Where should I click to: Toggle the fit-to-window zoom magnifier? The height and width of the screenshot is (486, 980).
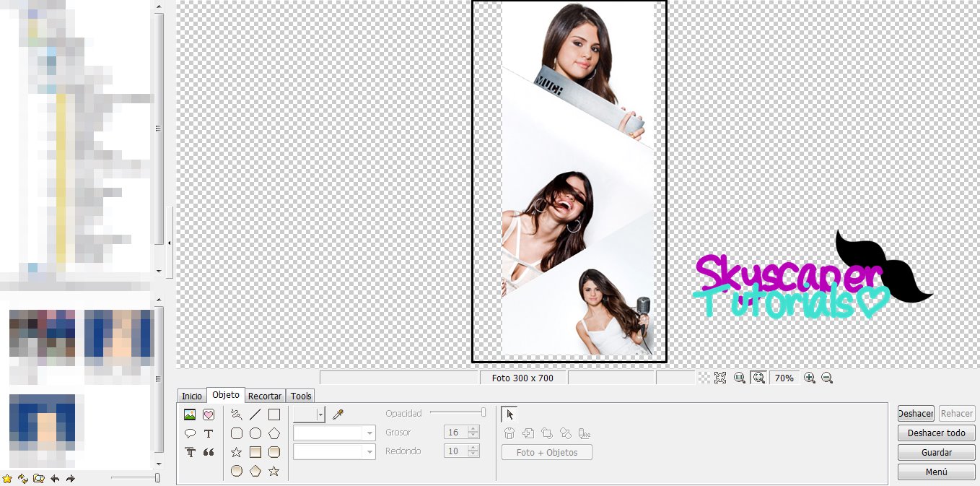(x=758, y=378)
